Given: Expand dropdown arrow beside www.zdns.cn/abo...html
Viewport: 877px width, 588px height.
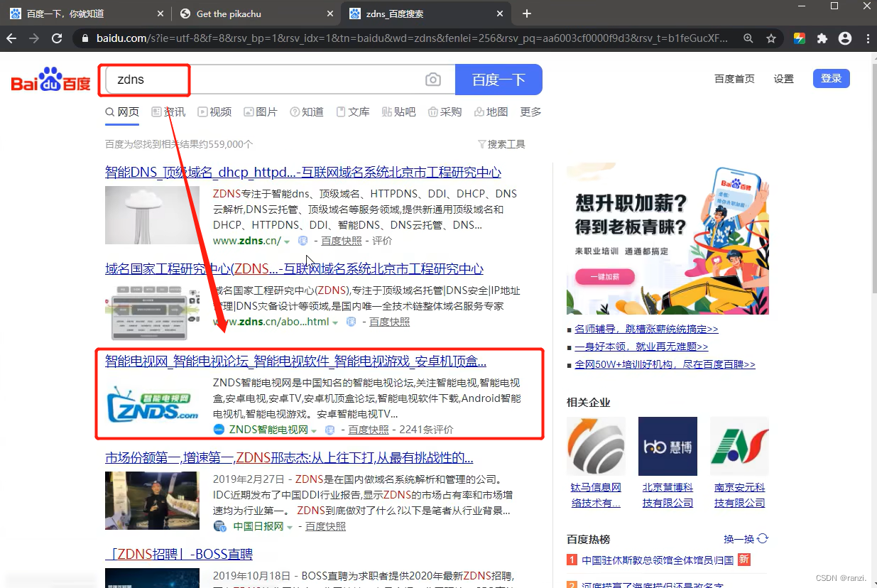Looking at the screenshot, I should pyautogui.click(x=335, y=322).
